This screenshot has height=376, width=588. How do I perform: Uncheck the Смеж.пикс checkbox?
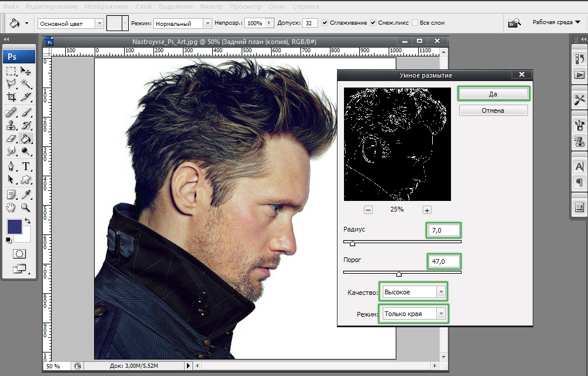373,23
